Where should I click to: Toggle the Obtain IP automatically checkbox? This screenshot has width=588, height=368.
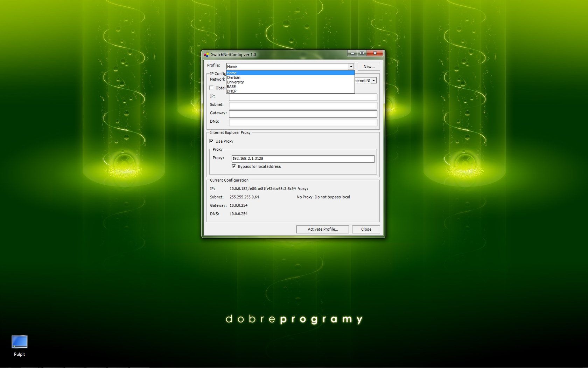[x=211, y=88]
